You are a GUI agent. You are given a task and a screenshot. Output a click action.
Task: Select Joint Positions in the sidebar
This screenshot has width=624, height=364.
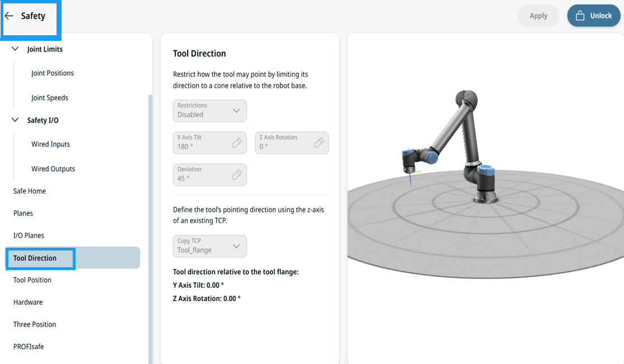(x=53, y=73)
